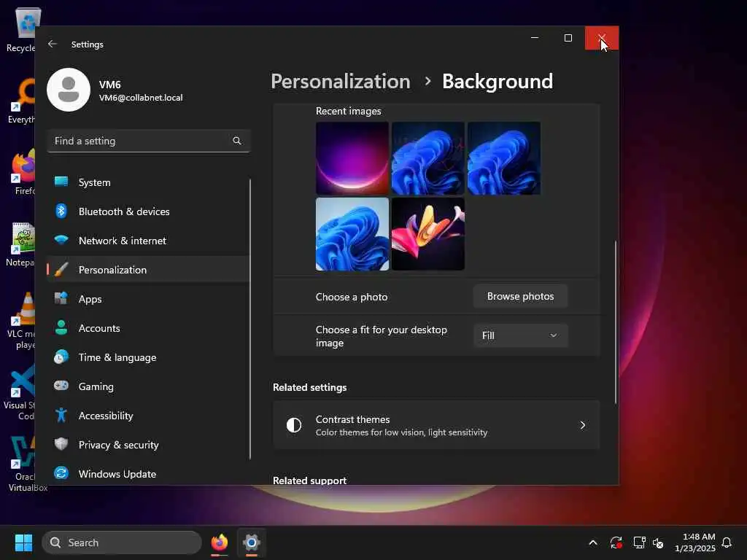
Task: Click the Contrast themes half-circle icon
Action: 294,425
